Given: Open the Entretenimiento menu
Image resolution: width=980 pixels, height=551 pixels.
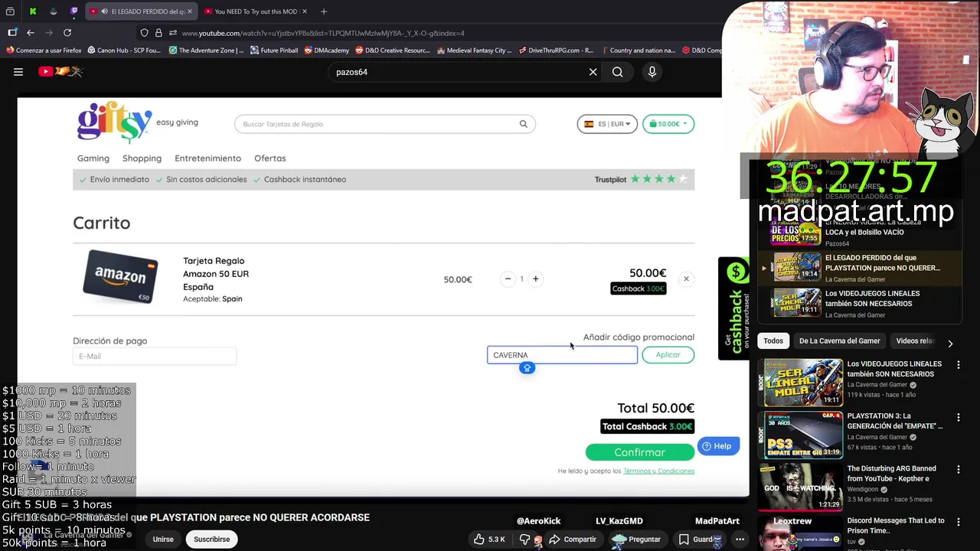Looking at the screenshot, I should click(207, 158).
